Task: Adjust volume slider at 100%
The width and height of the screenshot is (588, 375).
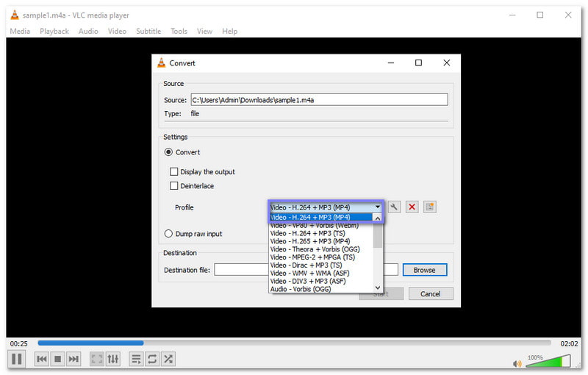Action: point(548,362)
